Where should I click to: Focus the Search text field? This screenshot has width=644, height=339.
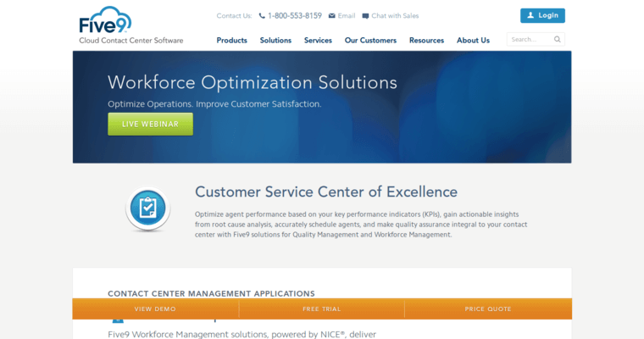pyautogui.click(x=530, y=39)
